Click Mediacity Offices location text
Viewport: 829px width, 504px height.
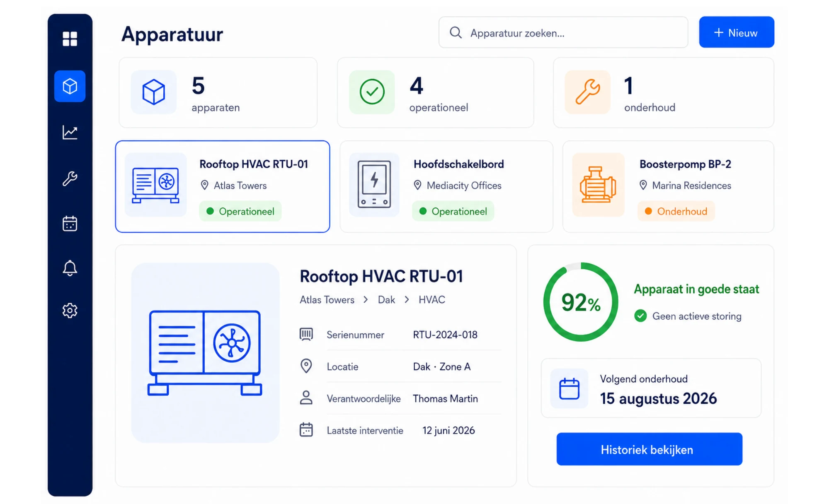click(x=464, y=186)
